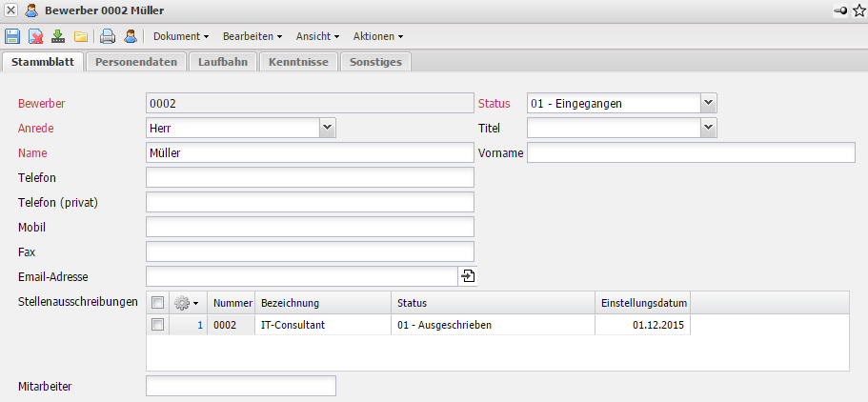Click the person icon in toolbar
This screenshot has height=402, width=868.
[x=130, y=36]
